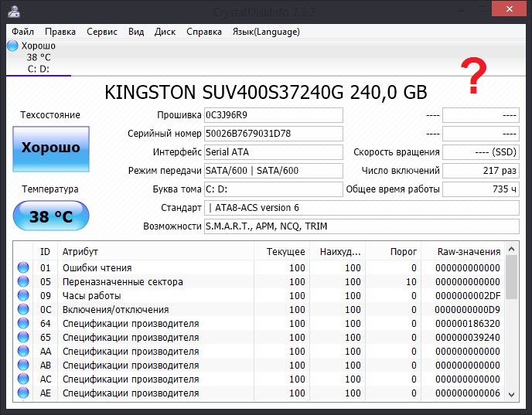Open the Сервис menu
Viewport: 532px width, 415px height.
[102, 32]
